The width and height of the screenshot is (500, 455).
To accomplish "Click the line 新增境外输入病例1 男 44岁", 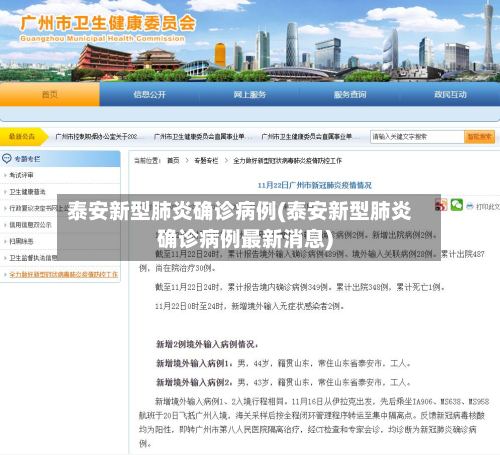I will 284,363.
